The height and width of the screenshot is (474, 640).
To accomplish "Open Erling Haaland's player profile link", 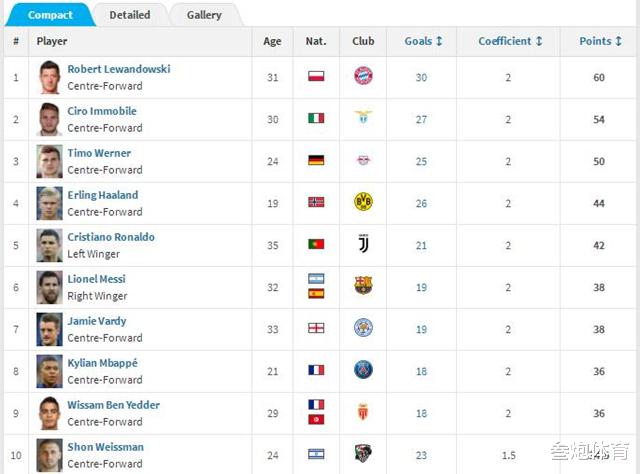I will coord(102,195).
